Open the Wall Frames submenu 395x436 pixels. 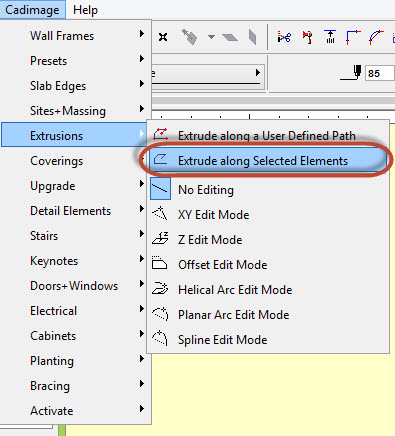(x=75, y=36)
